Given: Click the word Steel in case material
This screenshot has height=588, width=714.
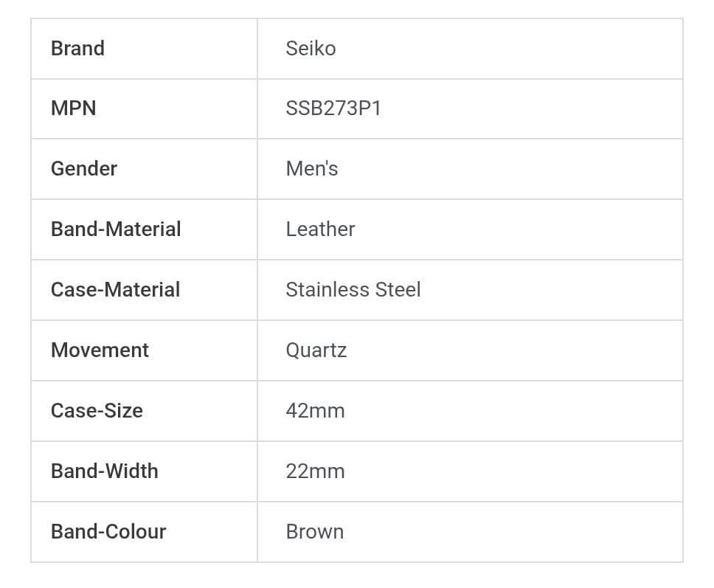Looking at the screenshot, I should [x=398, y=290].
